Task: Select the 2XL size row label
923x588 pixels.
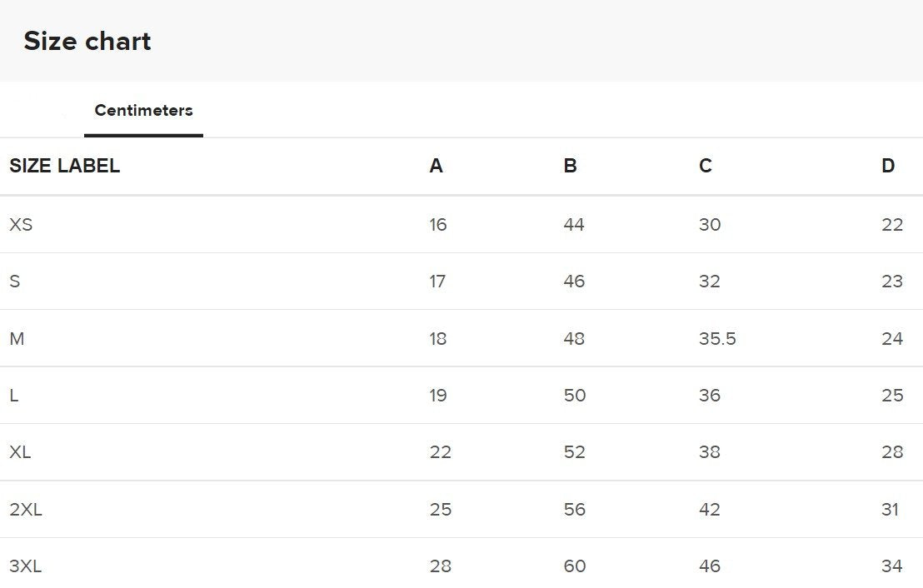Action: click(26, 510)
